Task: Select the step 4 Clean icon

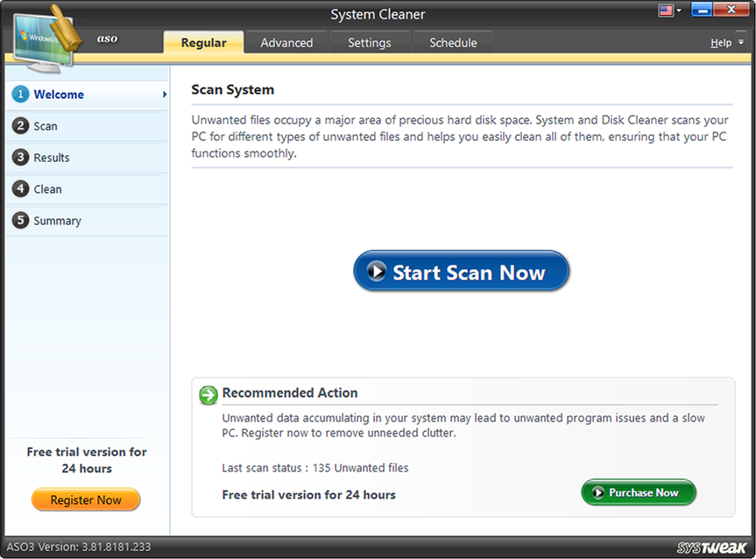Action: [x=19, y=189]
